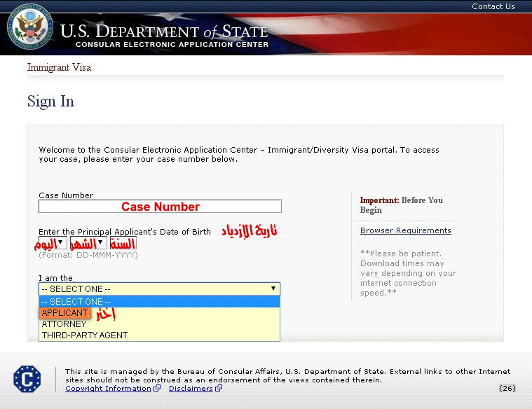Click the blue C badge icon in footer
This screenshot has height=409, width=532.
[x=27, y=379]
